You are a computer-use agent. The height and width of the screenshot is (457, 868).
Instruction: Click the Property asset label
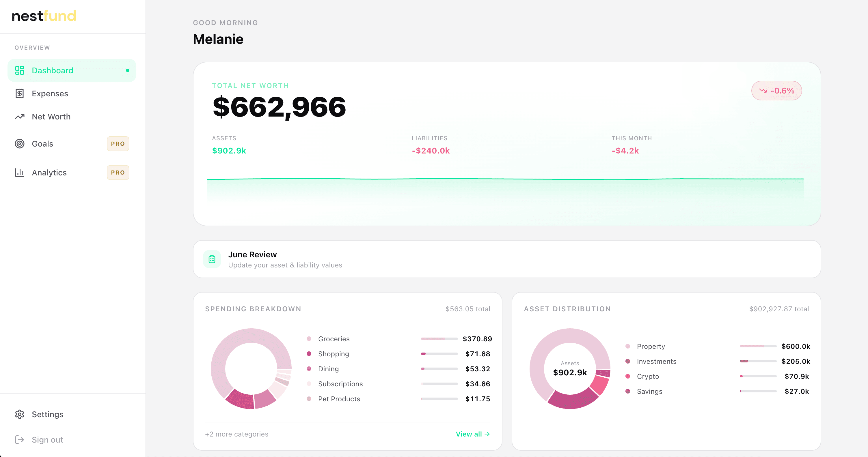[x=651, y=346]
